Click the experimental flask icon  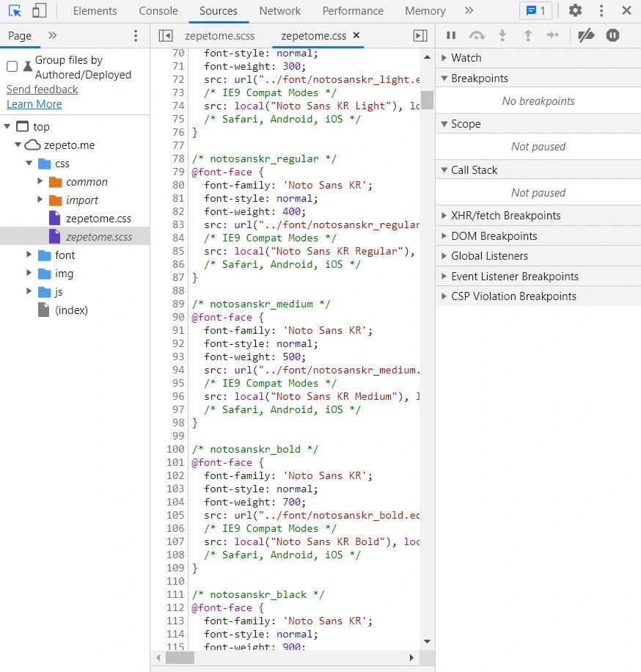(x=27, y=66)
